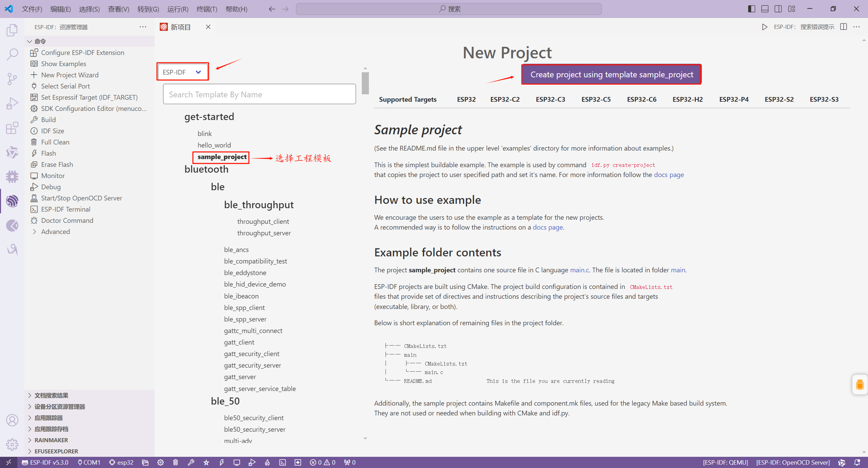Image resolution: width=868 pixels, height=468 pixels.
Task: Toggle the secondary sidebar layout button
Action: 778,9
